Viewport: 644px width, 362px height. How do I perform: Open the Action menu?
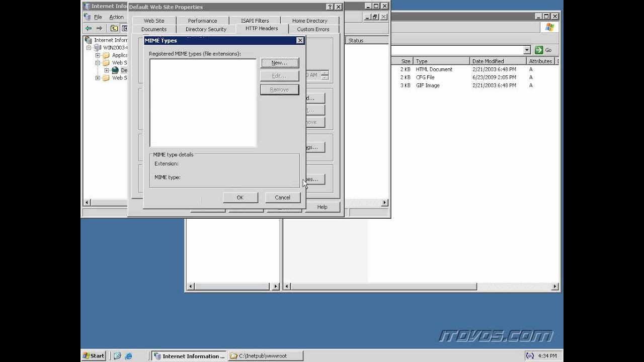coord(116,17)
